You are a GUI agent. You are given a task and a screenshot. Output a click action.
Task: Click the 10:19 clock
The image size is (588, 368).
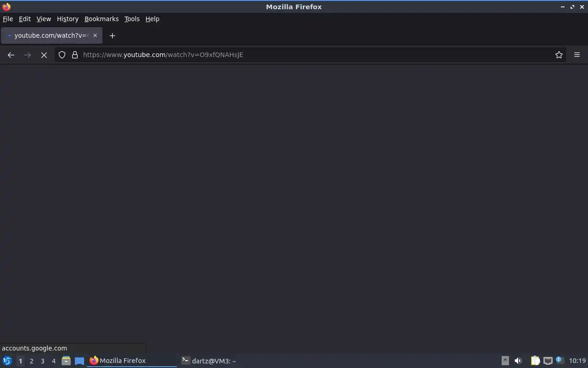(577, 361)
